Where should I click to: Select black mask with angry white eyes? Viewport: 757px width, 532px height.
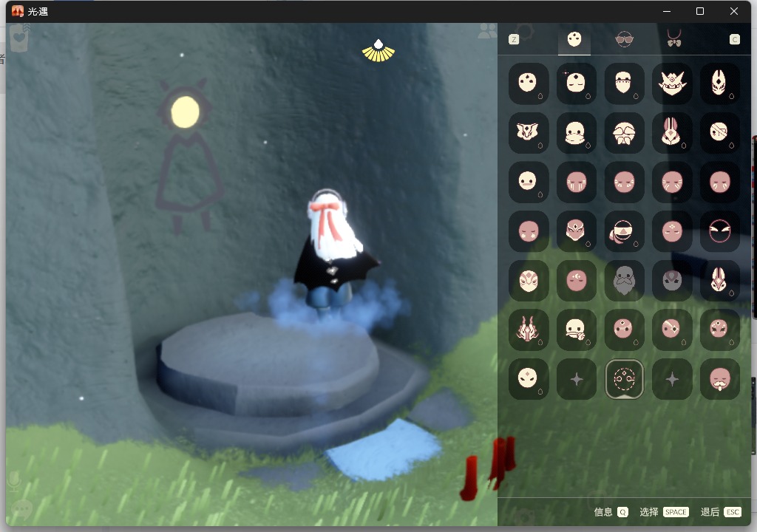[720, 231]
